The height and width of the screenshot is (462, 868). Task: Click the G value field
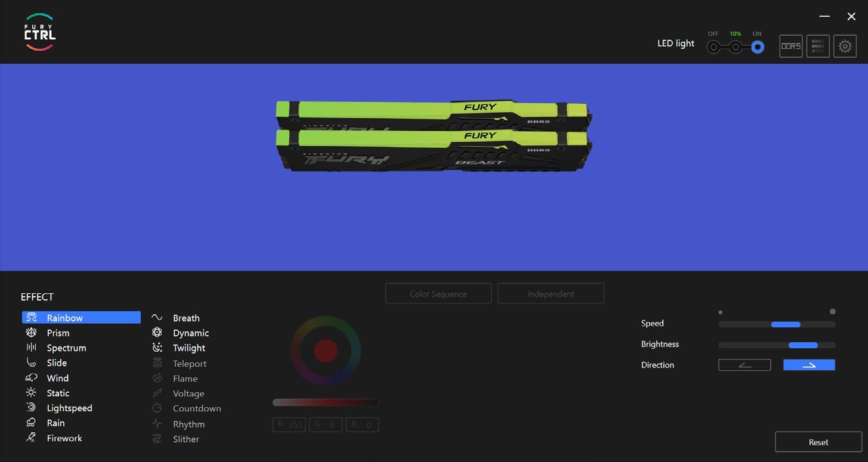pos(326,424)
